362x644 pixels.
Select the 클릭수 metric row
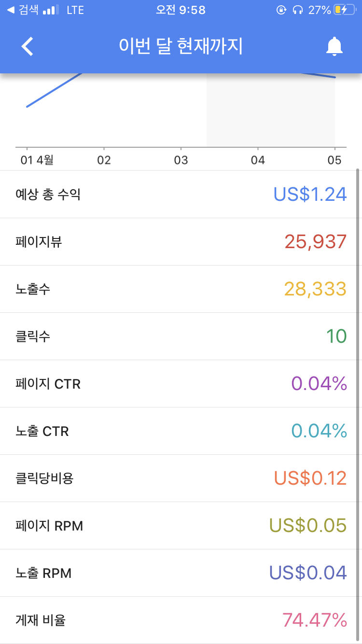(181, 336)
